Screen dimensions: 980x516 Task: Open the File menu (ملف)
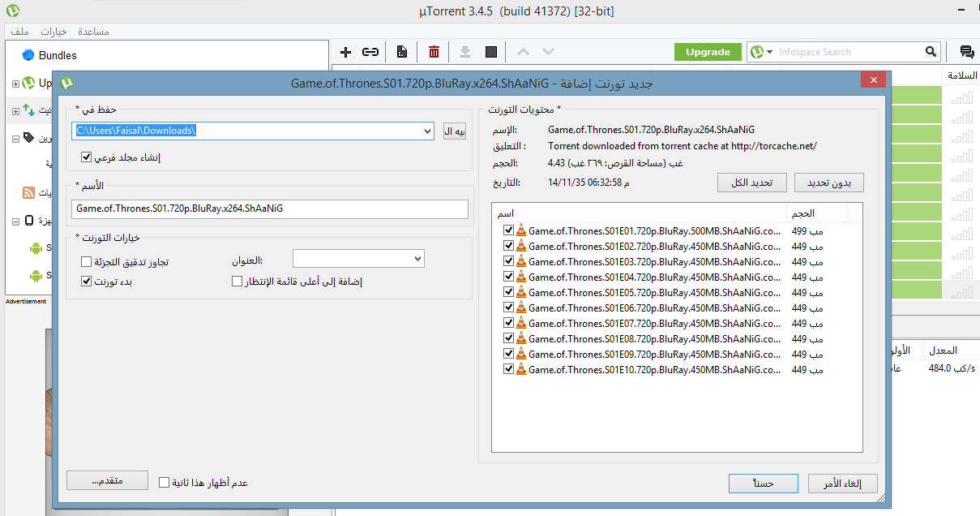[21, 31]
